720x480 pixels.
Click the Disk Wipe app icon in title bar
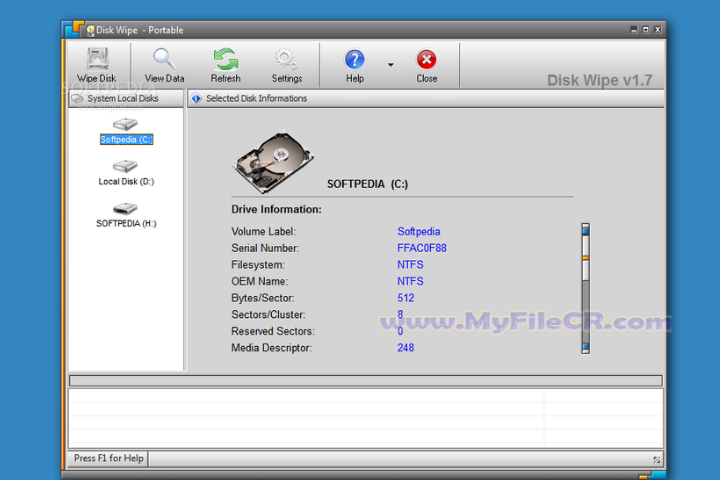(x=90, y=30)
